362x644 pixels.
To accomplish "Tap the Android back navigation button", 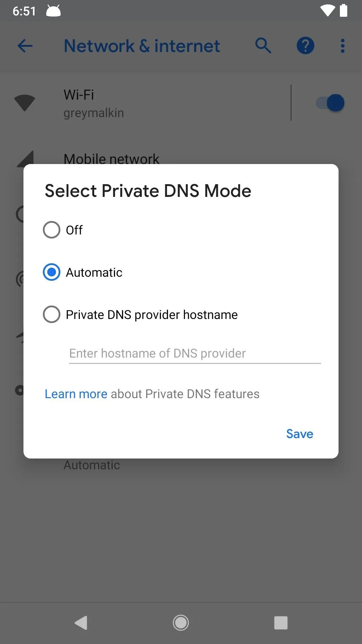I will pyautogui.click(x=81, y=623).
